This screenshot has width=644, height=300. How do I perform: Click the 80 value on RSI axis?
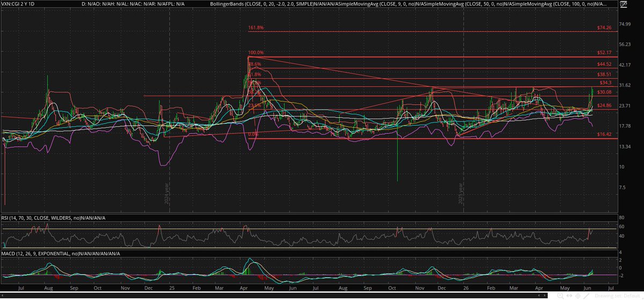coord(621,217)
